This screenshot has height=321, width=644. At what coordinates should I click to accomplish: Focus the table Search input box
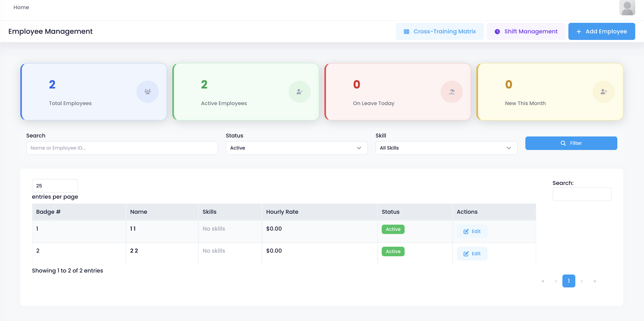tap(582, 194)
